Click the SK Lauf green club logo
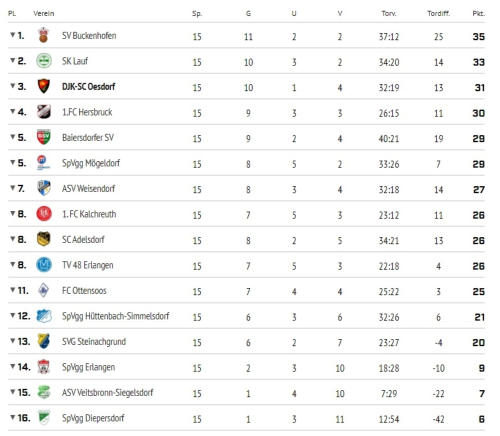 (44, 61)
